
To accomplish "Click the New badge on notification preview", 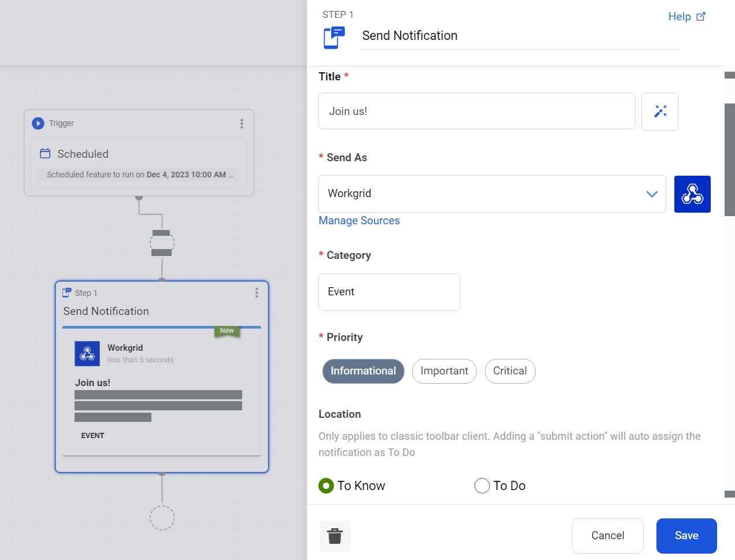I will click(x=227, y=331).
